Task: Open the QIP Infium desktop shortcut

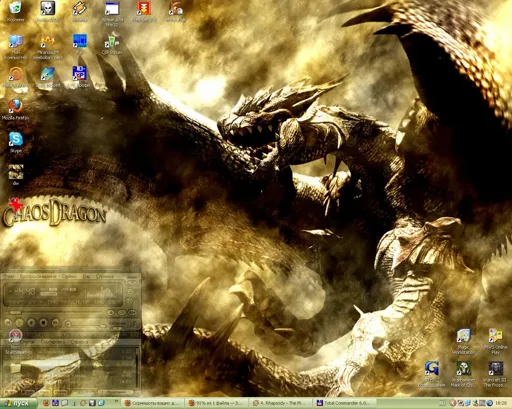Action: tap(112, 44)
